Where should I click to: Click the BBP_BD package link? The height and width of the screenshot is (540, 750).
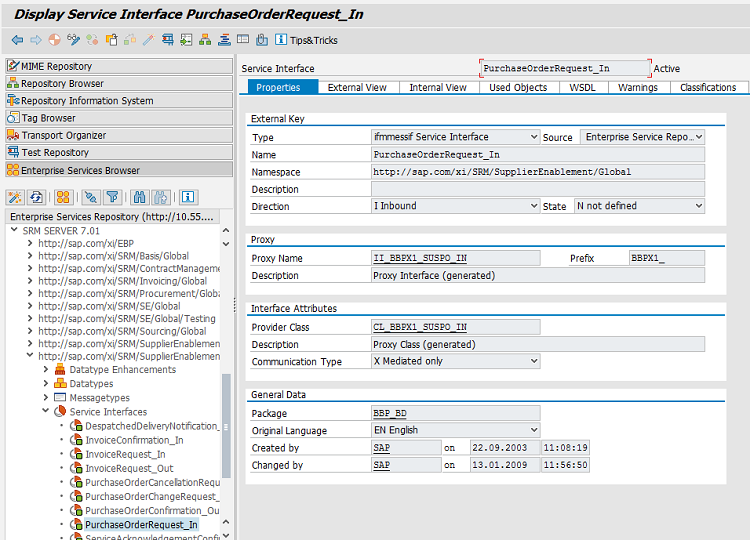pyautogui.click(x=390, y=413)
